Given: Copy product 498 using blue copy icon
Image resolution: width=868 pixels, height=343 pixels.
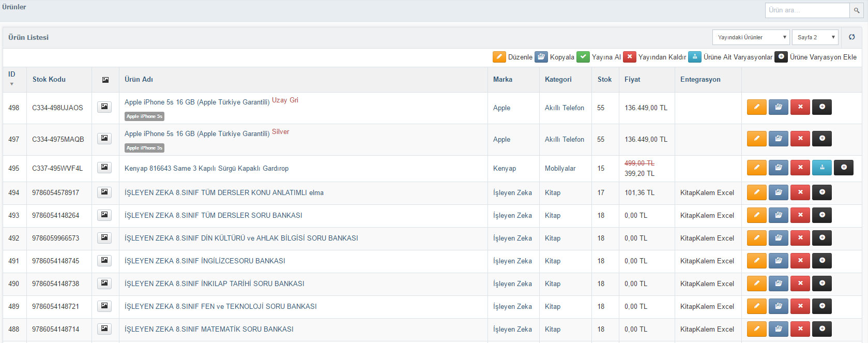Looking at the screenshot, I should (779, 107).
